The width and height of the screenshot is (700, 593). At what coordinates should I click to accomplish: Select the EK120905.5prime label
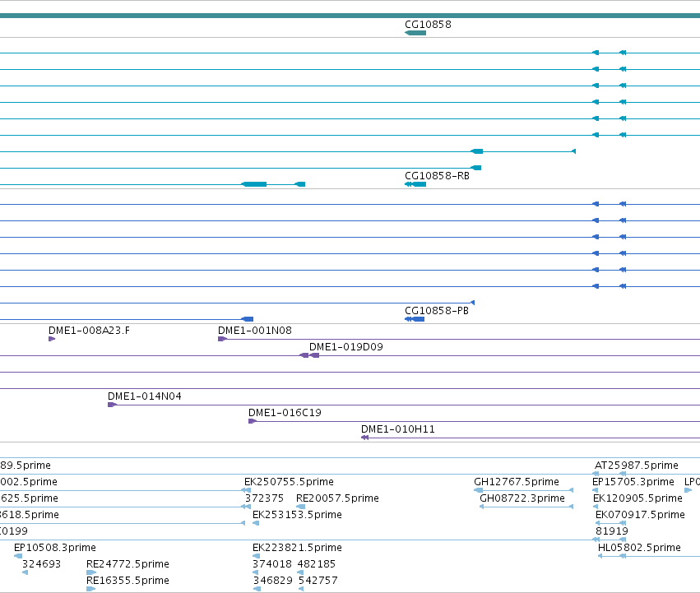(x=637, y=498)
